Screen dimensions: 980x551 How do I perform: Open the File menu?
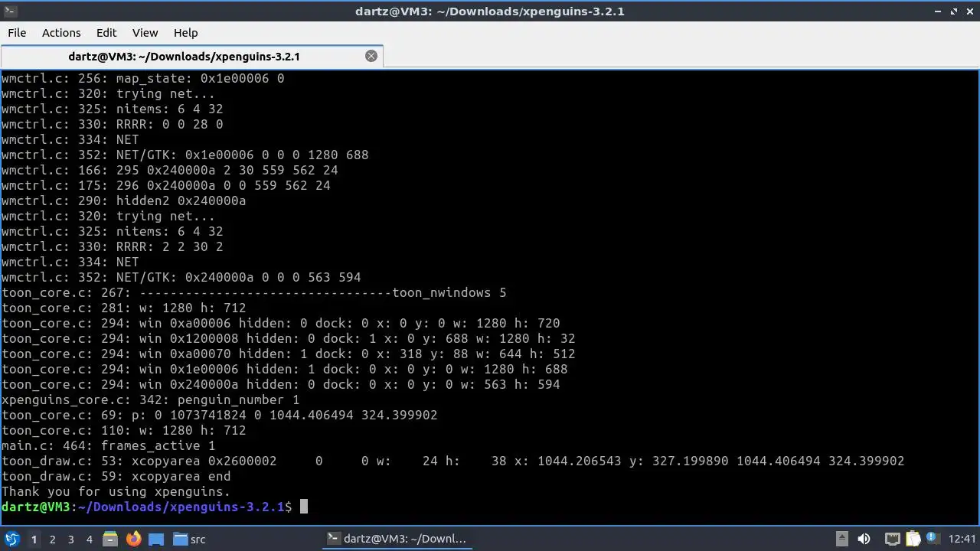[17, 33]
